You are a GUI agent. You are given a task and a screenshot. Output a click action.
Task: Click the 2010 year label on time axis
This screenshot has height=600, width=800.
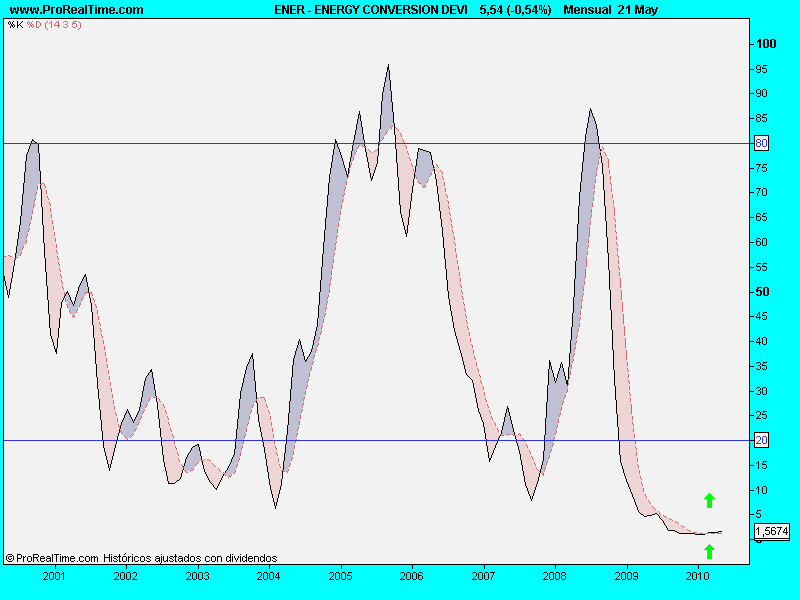(x=697, y=577)
